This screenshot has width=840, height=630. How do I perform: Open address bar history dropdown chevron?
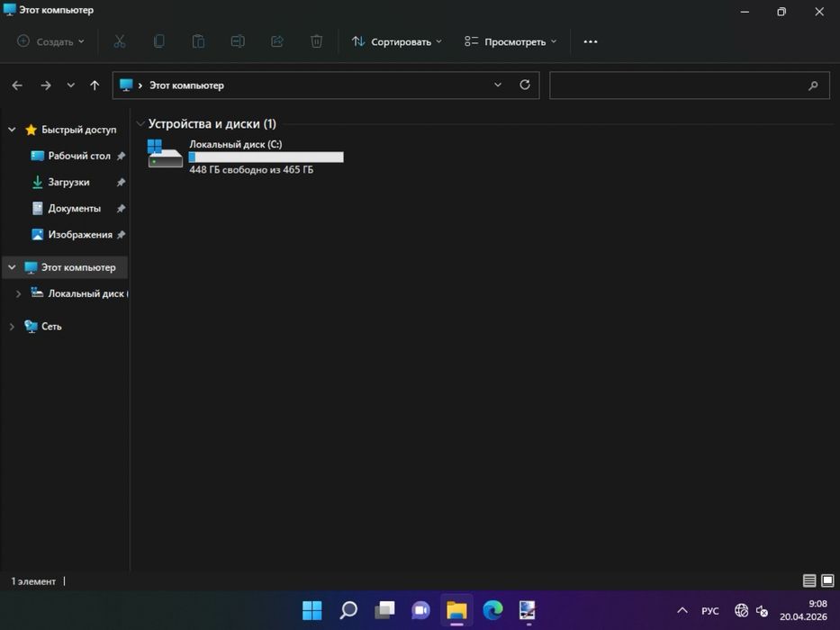[x=498, y=85]
